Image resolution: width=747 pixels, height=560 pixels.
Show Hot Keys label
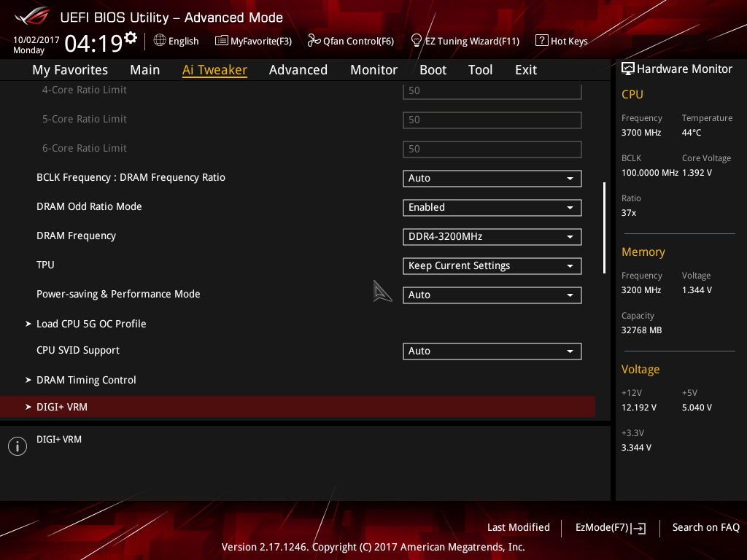(x=569, y=41)
